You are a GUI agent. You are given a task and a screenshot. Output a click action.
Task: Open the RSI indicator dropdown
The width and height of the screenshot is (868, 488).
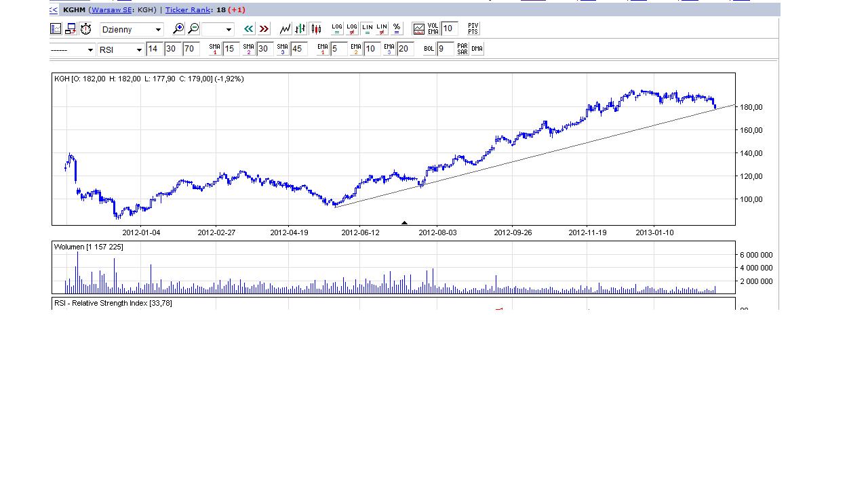pos(120,49)
